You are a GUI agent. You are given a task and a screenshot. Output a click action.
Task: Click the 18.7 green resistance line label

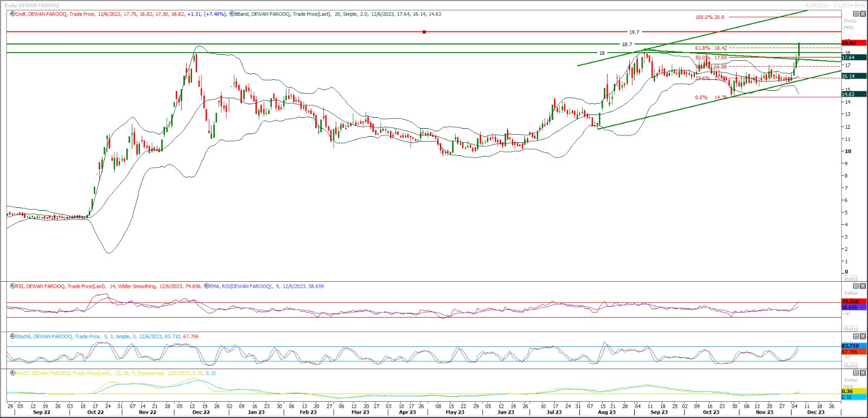tap(627, 45)
